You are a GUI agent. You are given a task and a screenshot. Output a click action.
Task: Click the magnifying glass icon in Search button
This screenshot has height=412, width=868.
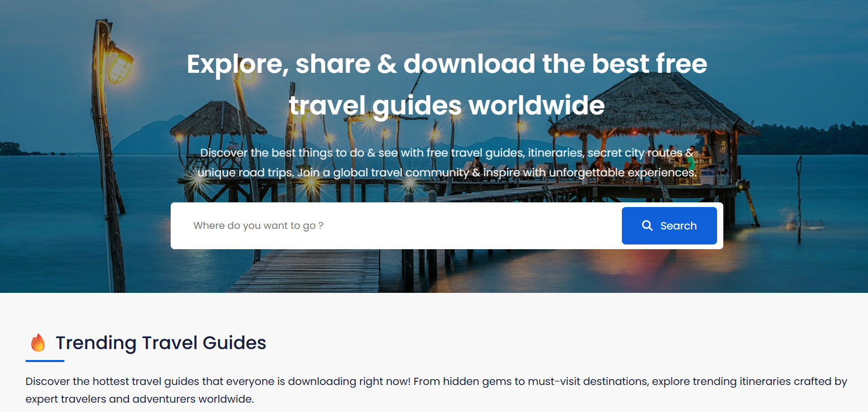pyautogui.click(x=647, y=225)
